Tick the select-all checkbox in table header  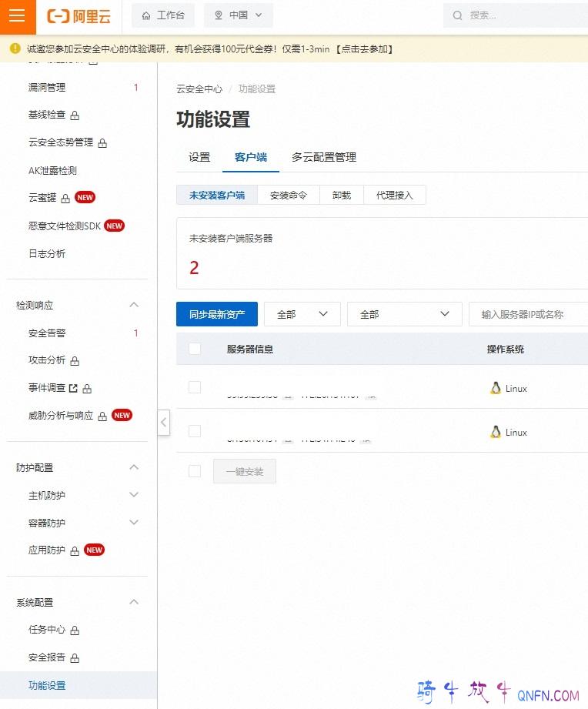click(x=195, y=349)
